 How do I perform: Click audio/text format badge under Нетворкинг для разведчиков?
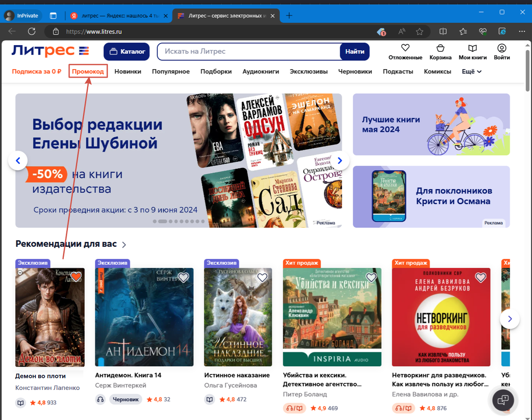[403, 408]
